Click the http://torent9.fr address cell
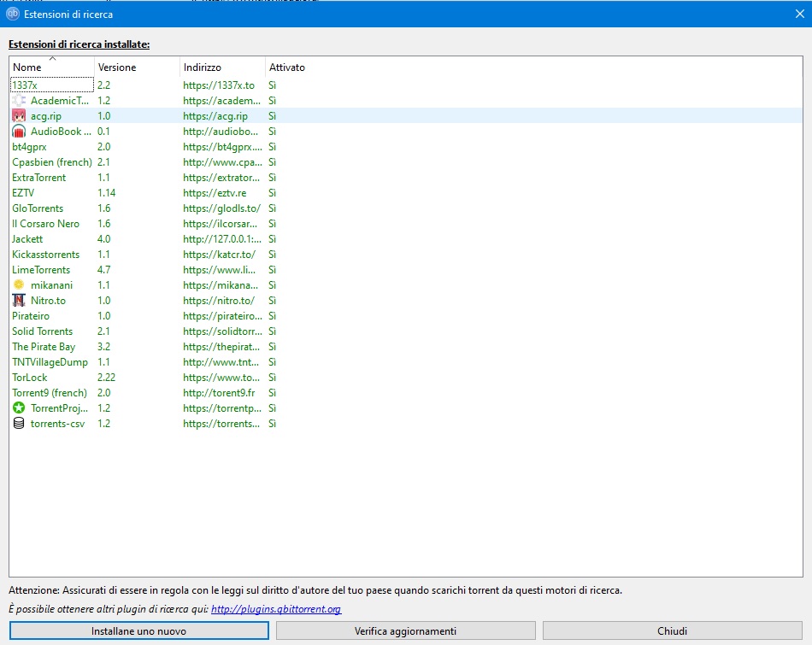The image size is (812, 645). point(219,393)
